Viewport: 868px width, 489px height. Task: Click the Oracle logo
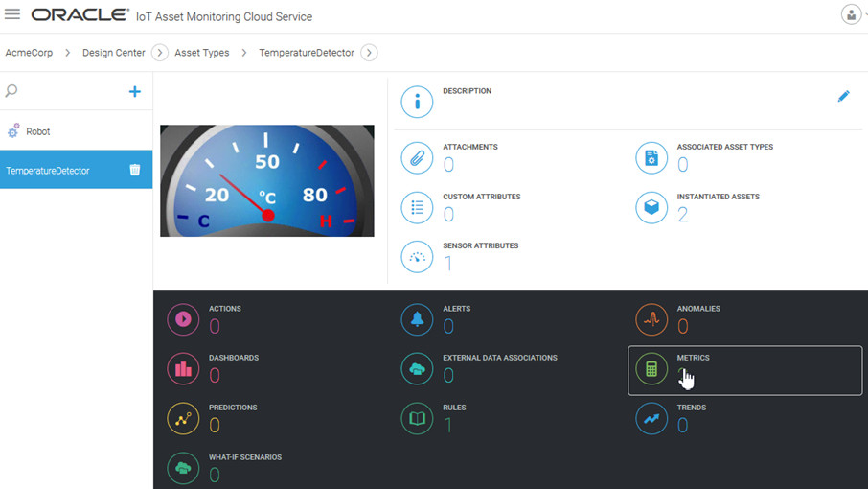[x=80, y=15]
